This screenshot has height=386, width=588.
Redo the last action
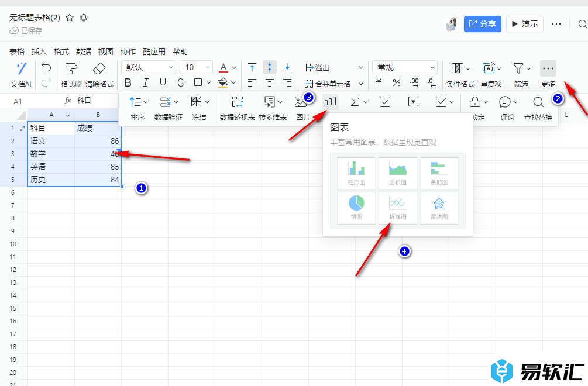46,82
